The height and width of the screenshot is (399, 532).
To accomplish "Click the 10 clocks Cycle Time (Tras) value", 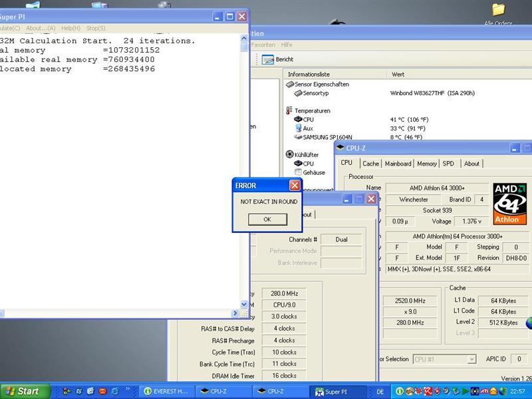I will (x=284, y=352).
